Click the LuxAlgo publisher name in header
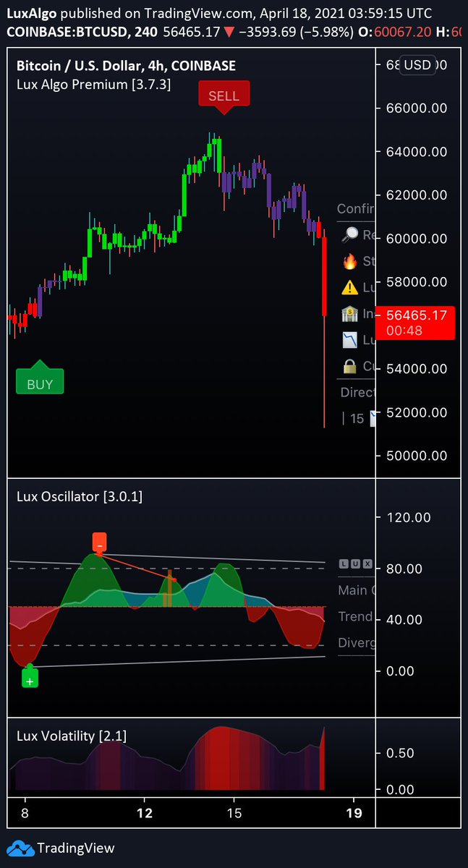The image size is (468, 868). (x=30, y=13)
